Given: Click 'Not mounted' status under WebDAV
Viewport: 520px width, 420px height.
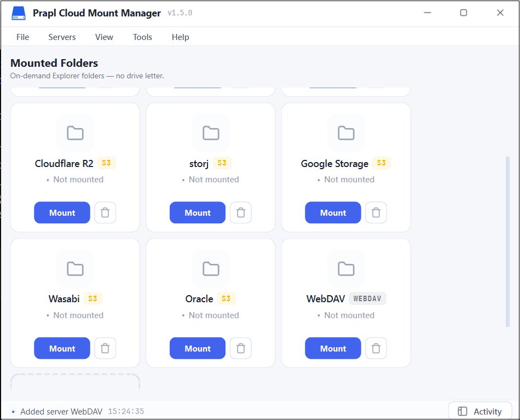Looking at the screenshot, I should point(349,315).
